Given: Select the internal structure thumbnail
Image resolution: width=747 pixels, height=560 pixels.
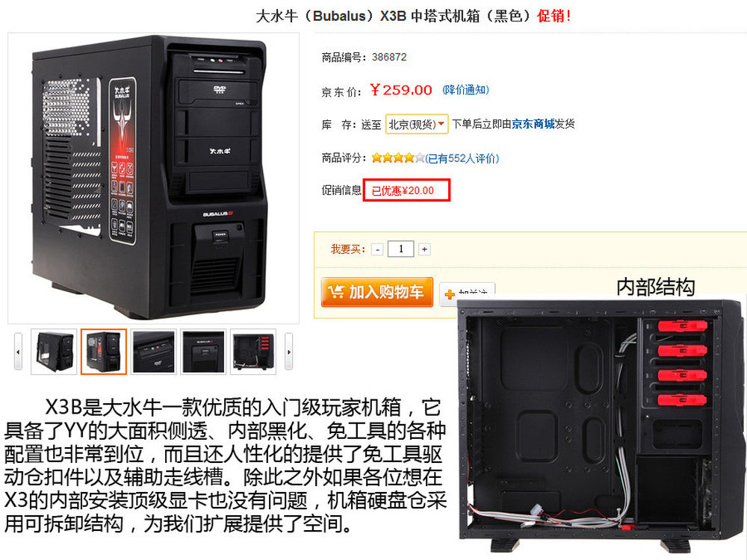Looking at the screenshot, I should pyautogui.click(x=253, y=352).
